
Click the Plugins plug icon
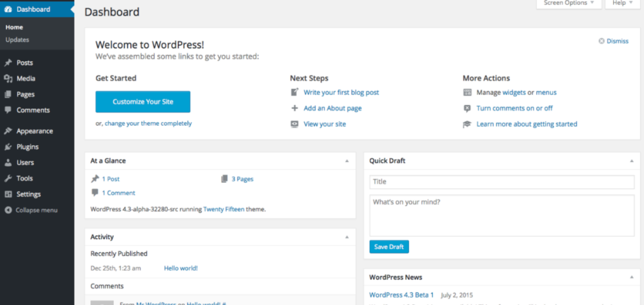click(8, 147)
